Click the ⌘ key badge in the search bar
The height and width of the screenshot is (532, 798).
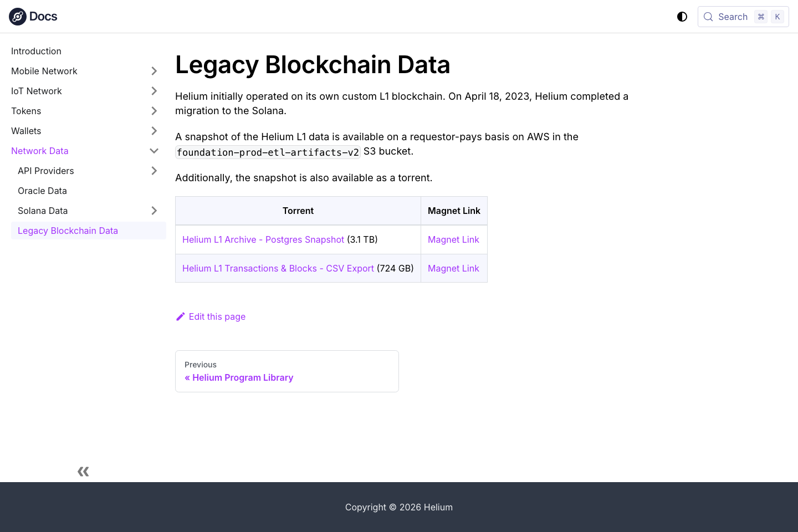(761, 17)
